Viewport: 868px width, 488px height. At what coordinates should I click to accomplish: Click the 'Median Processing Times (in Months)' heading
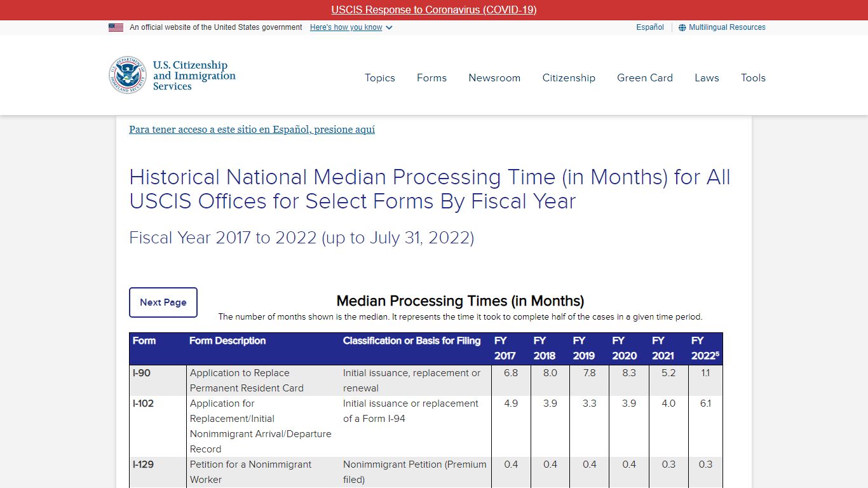coord(460,301)
